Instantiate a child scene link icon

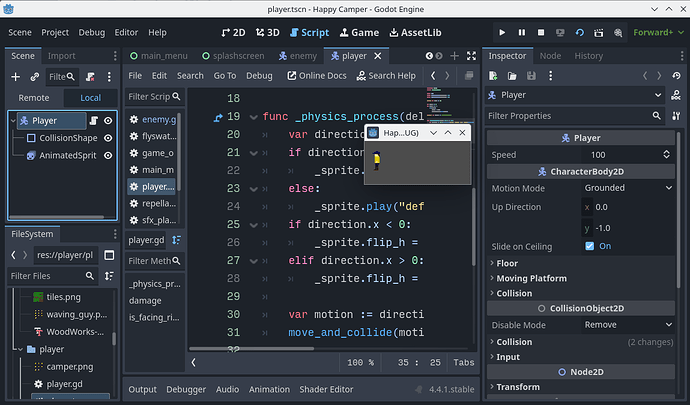(35, 77)
